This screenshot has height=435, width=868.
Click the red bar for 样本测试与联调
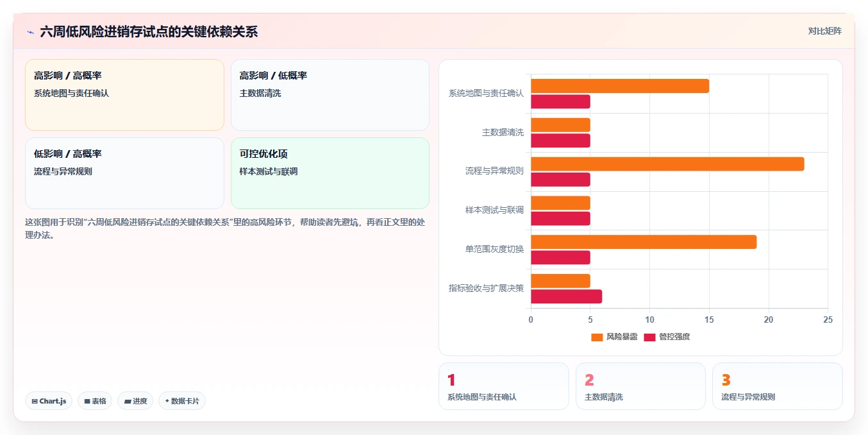(560, 218)
